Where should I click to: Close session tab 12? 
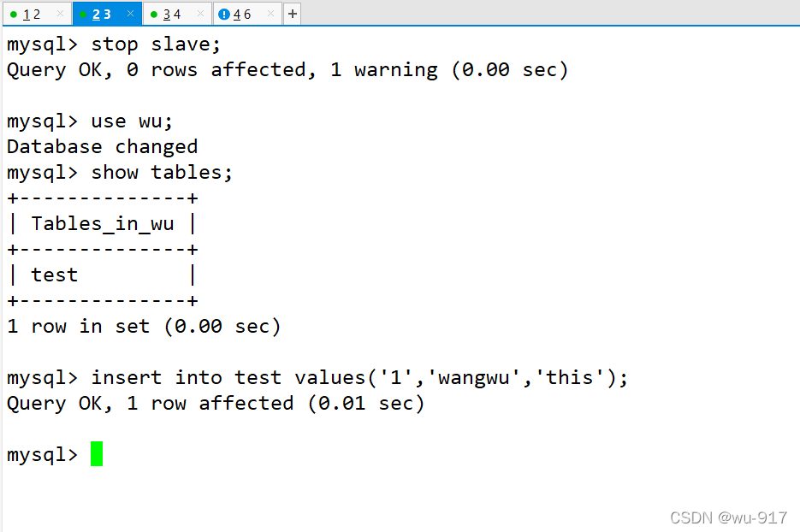tap(58, 13)
